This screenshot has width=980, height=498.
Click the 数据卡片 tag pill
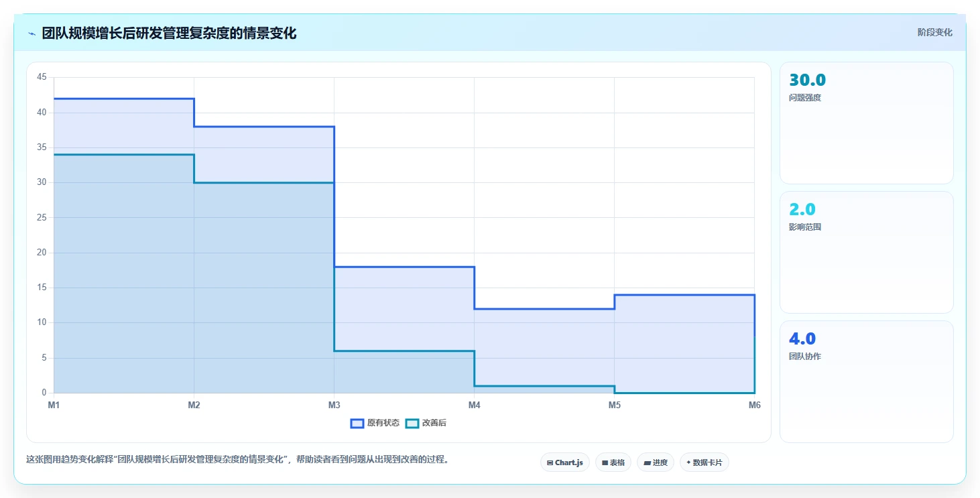click(x=705, y=462)
